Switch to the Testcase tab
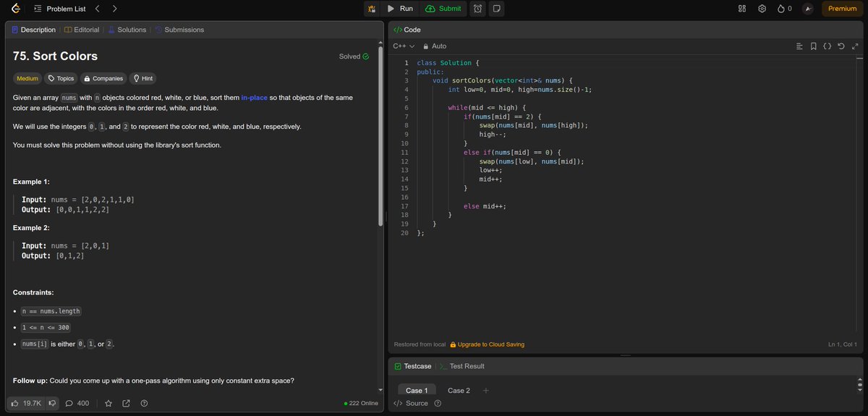This screenshot has height=416, width=868. coord(413,366)
